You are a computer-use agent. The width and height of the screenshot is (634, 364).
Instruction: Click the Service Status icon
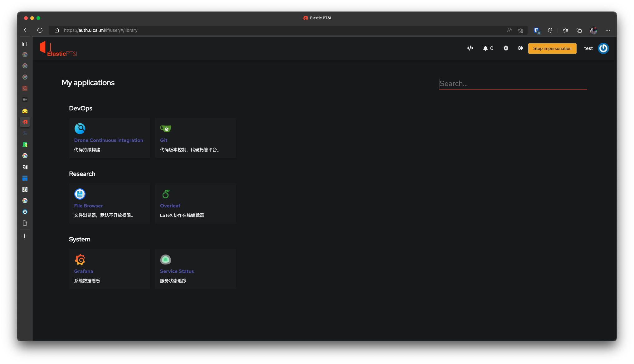pyautogui.click(x=166, y=260)
